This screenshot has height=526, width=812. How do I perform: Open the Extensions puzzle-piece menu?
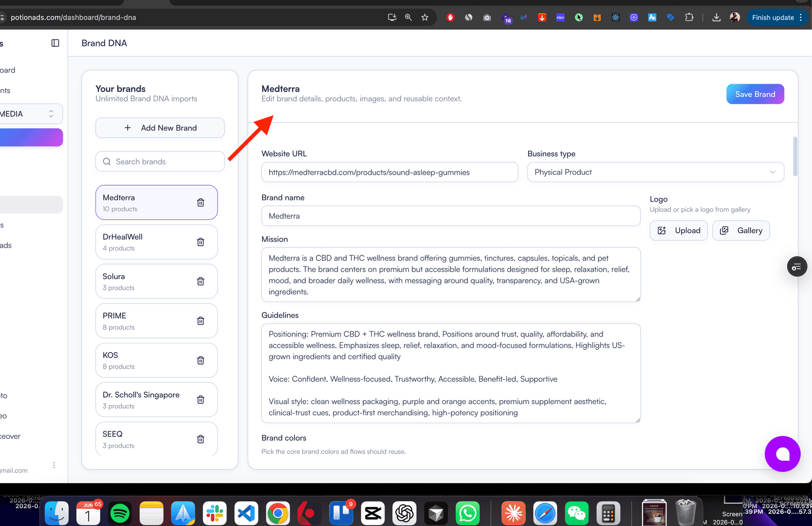[x=689, y=18]
